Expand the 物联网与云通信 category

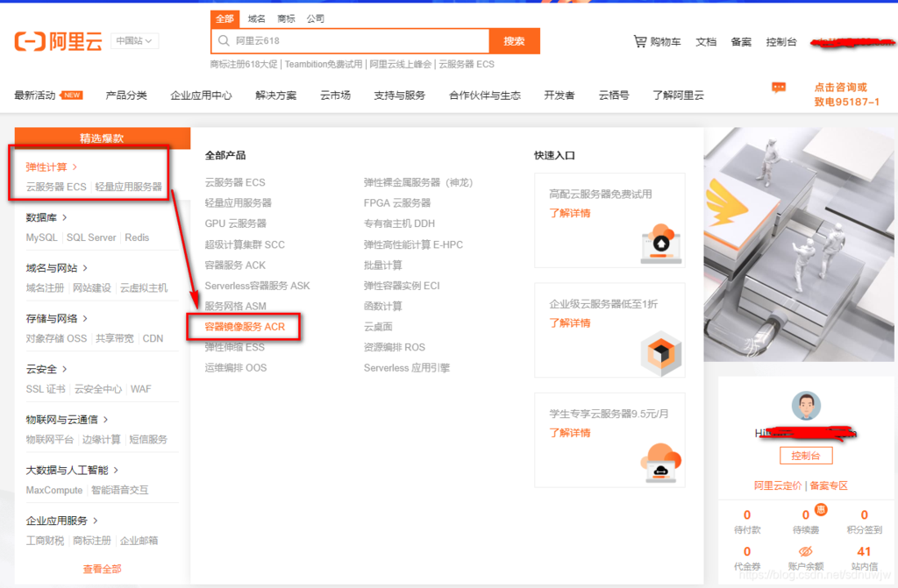tap(67, 420)
